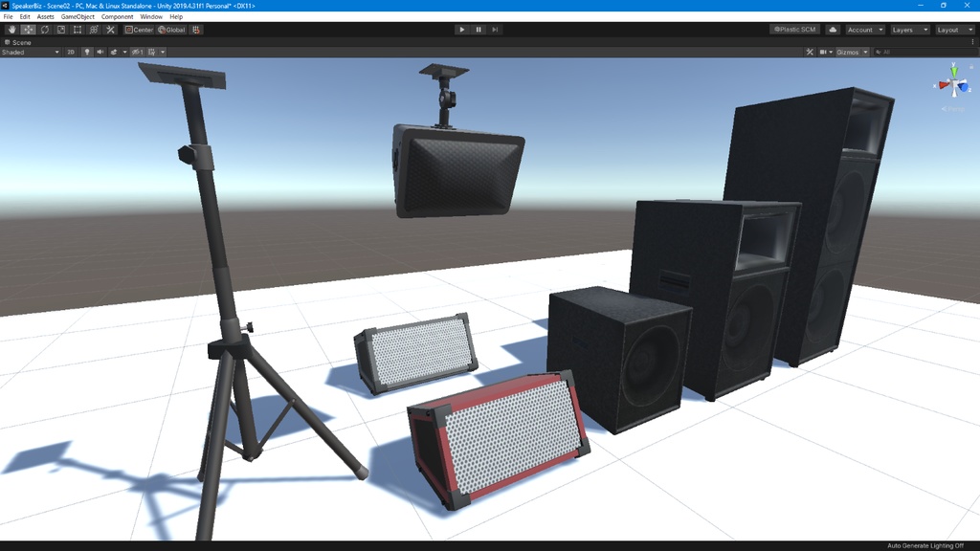980x551 pixels.
Task: Open Scene tab more options menu
Action: click(972, 42)
